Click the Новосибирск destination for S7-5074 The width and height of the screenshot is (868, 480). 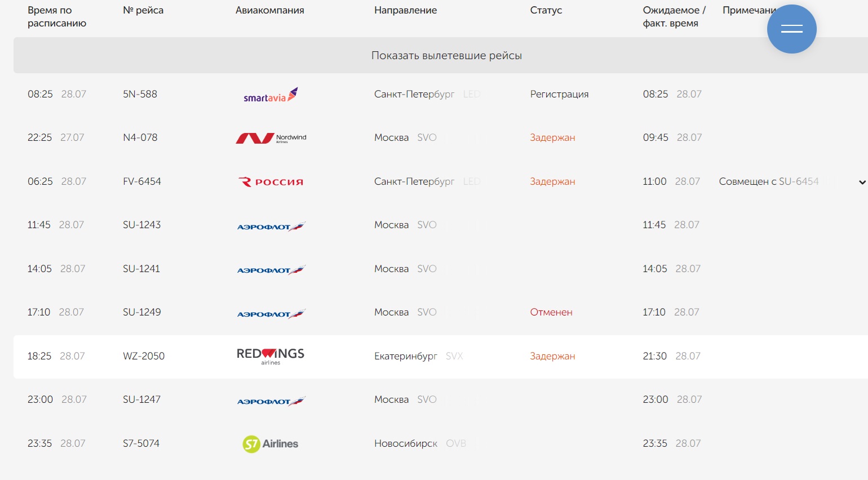[406, 443]
